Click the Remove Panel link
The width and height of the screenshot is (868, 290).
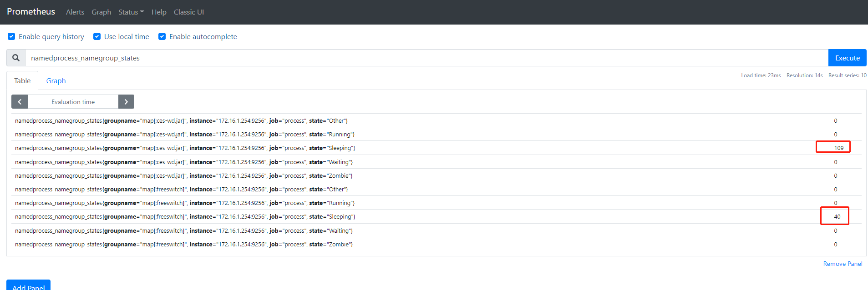843,264
